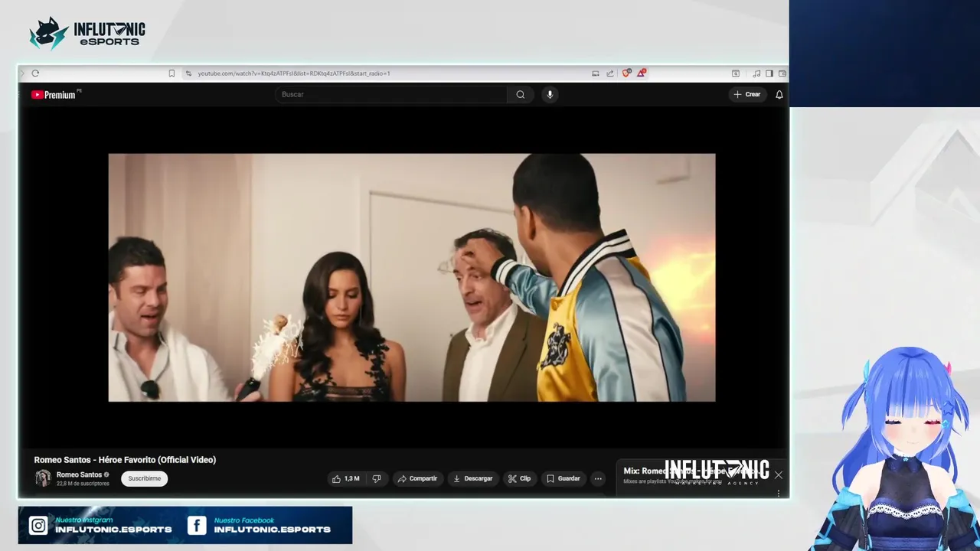Start voice search with the microphone icon
Image resolution: width=980 pixels, height=551 pixels.
[x=549, y=94]
